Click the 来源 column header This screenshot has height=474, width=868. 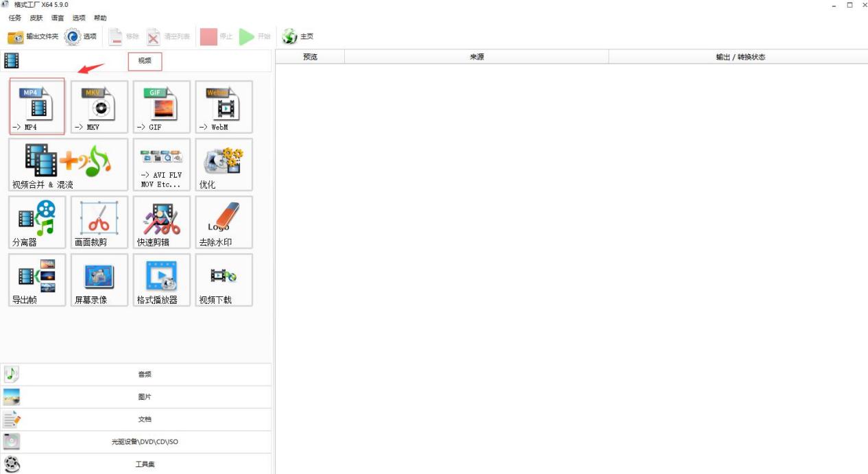click(477, 57)
